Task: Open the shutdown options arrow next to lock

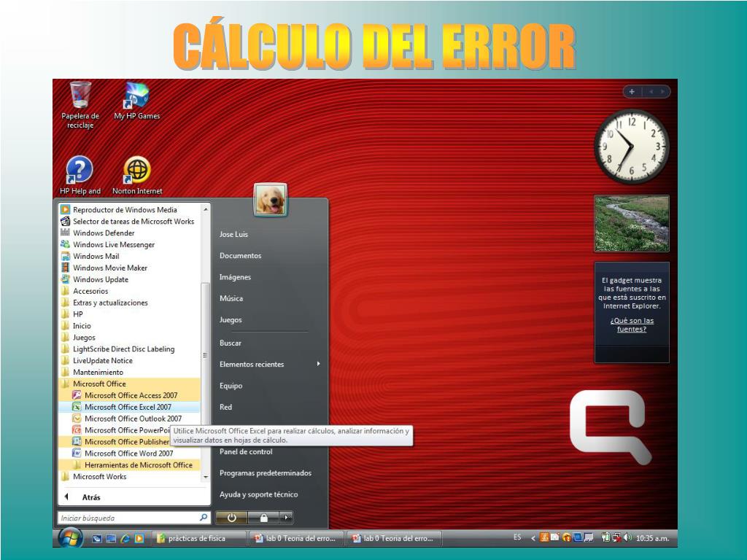Action: pyautogui.click(x=286, y=518)
